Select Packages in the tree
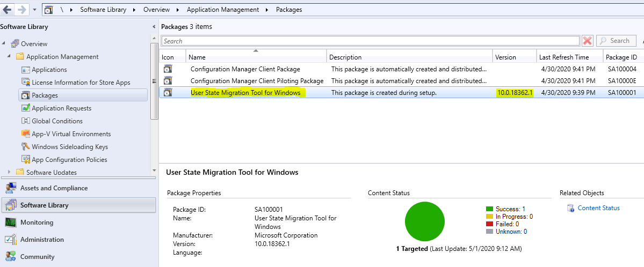Viewport: 644px width, 267px height. click(45, 95)
